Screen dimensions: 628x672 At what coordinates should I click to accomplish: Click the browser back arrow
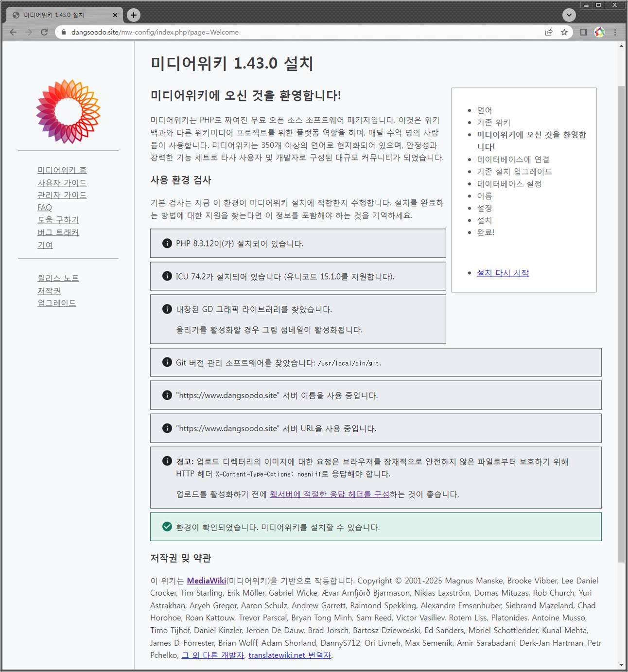[x=13, y=32]
